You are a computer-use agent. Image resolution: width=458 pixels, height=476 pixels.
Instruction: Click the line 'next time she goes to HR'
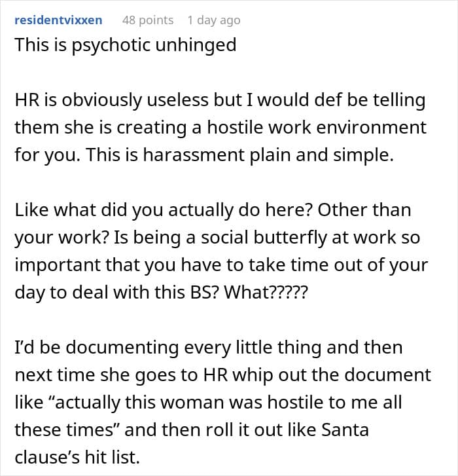(x=222, y=375)
